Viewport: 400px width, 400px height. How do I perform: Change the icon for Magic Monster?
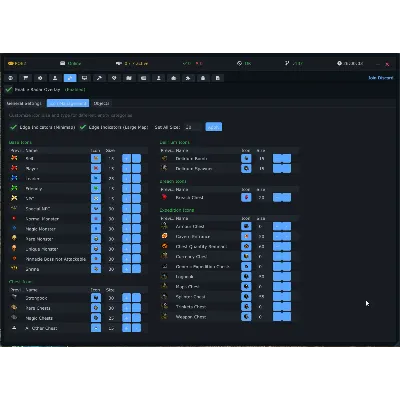[x=96, y=229]
